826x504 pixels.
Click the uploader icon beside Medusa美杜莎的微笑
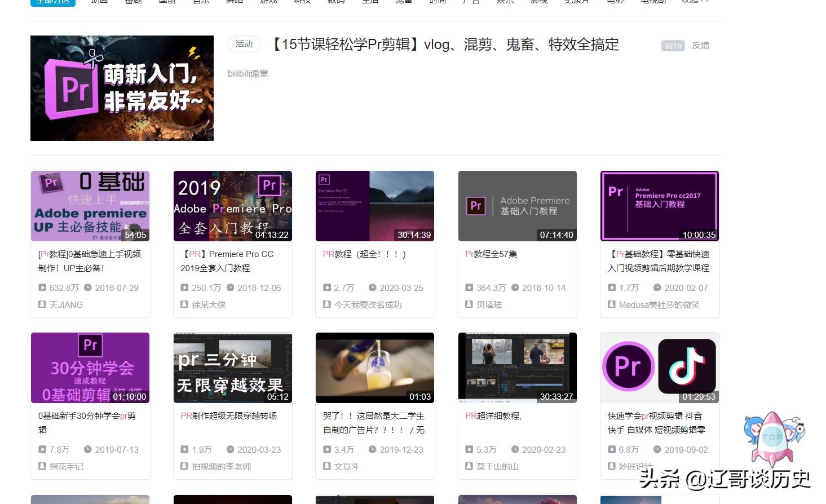tap(612, 304)
